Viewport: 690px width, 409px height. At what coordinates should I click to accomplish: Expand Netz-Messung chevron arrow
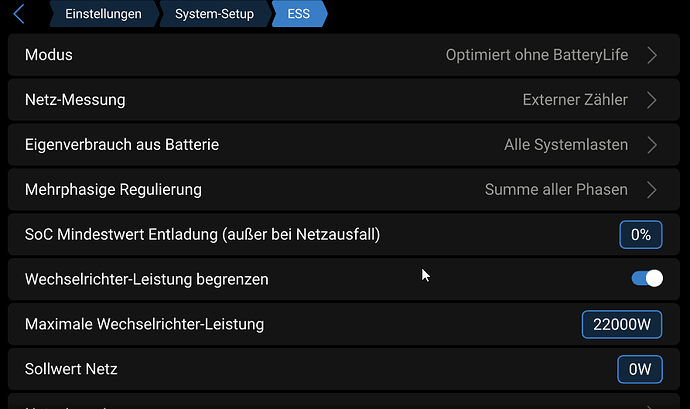pyautogui.click(x=652, y=100)
